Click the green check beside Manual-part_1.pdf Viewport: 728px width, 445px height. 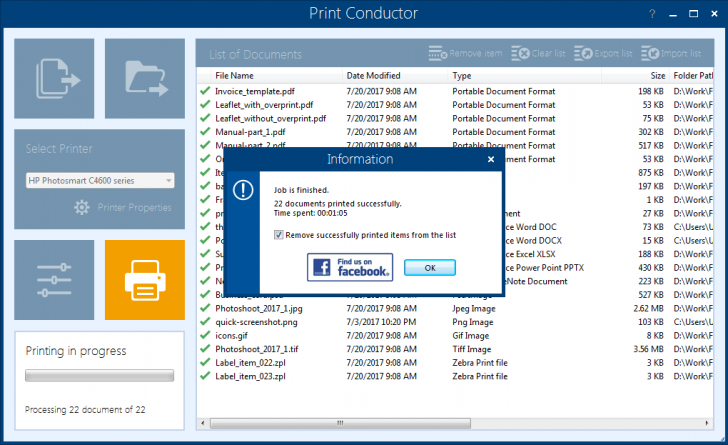(205, 131)
